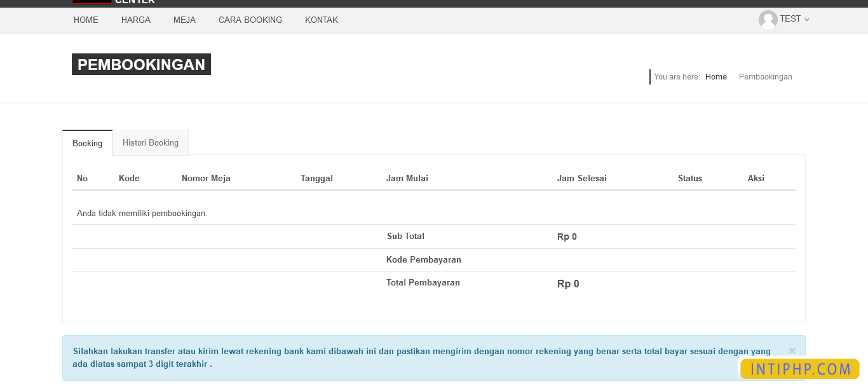868x391 pixels.
Task: Open the MEJA navigation item
Action: pos(184,20)
